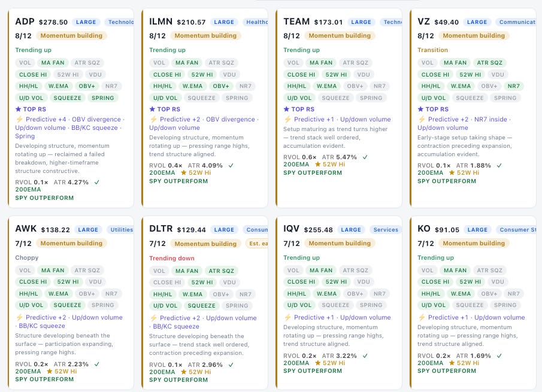Screen dimensions: 542x392
Task: Select the OBV+ chip on ILMN card
Action: 221,86
